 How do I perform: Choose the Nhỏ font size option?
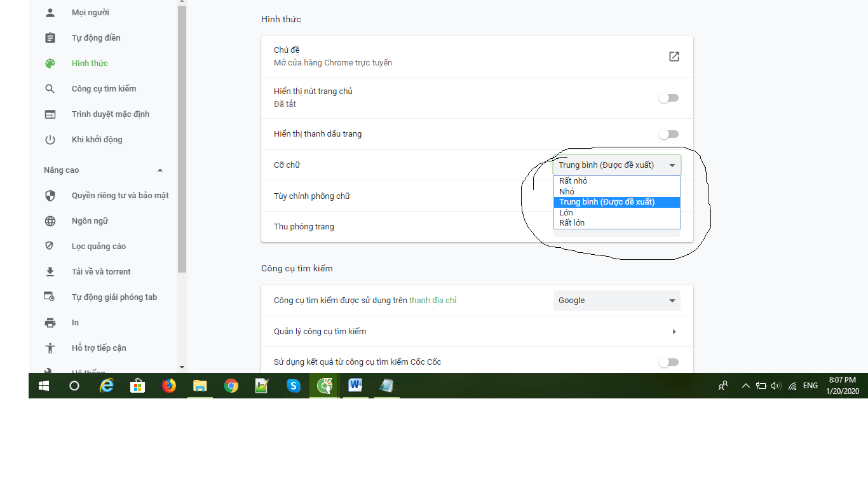(x=567, y=192)
